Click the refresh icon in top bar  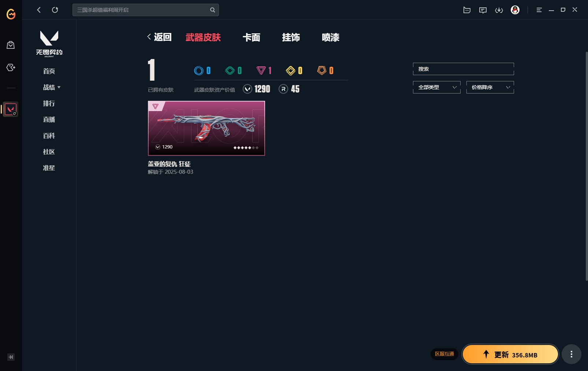(x=55, y=10)
